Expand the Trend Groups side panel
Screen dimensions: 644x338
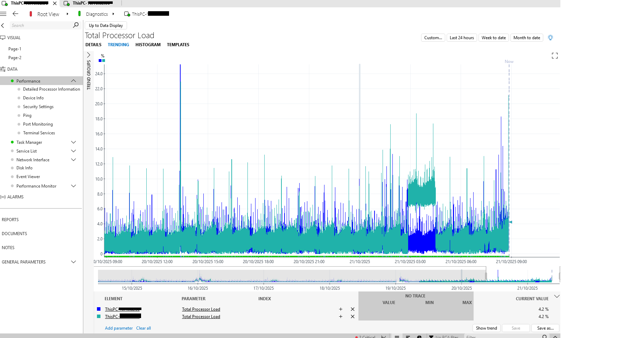[89, 55]
